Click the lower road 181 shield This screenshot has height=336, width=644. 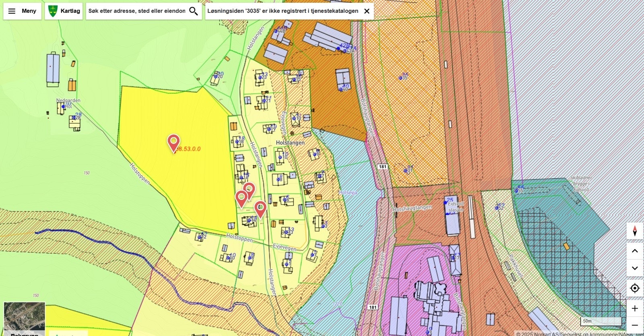coord(373,307)
